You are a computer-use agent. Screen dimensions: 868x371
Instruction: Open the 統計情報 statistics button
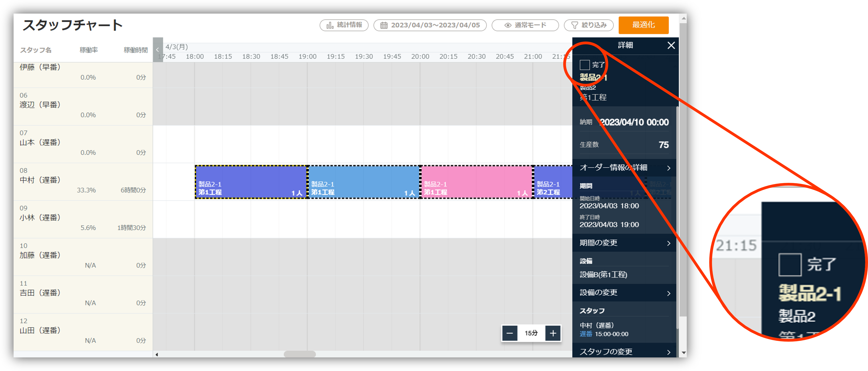pyautogui.click(x=344, y=25)
